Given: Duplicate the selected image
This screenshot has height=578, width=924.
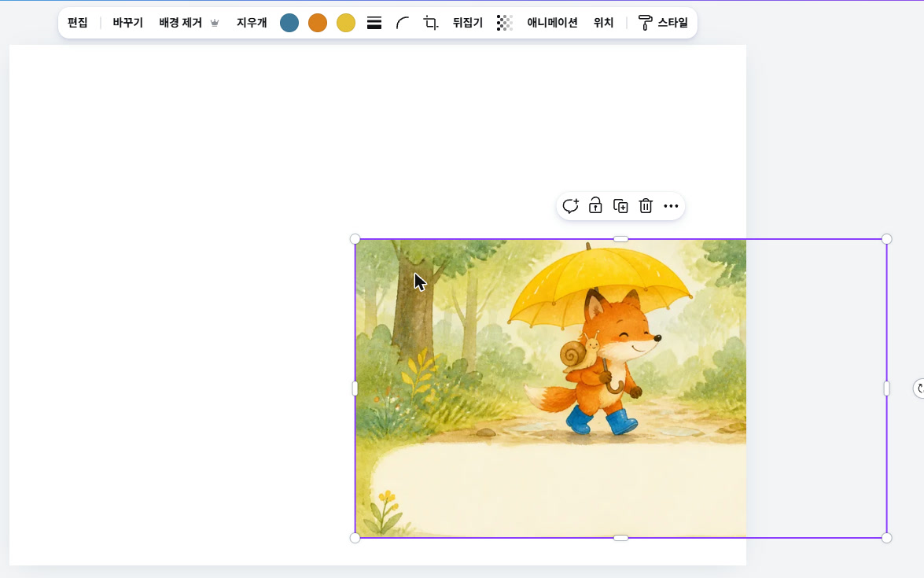Looking at the screenshot, I should pyautogui.click(x=620, y=205).
